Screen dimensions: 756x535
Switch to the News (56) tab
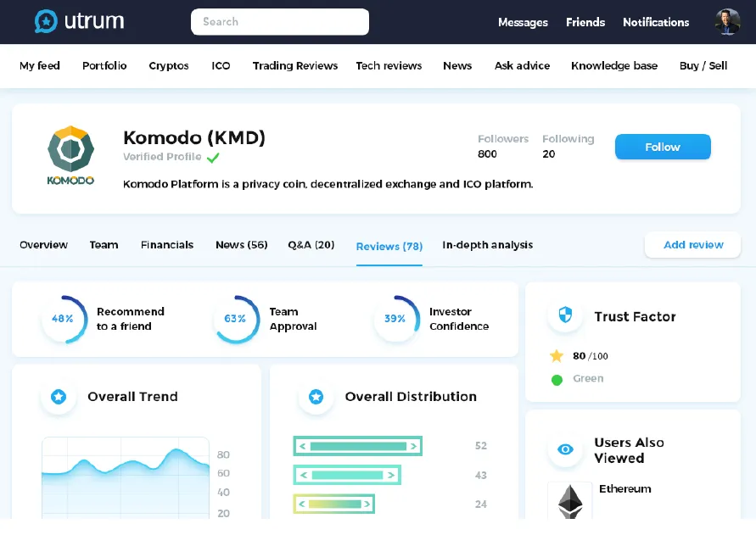click(x=242, y=245)
